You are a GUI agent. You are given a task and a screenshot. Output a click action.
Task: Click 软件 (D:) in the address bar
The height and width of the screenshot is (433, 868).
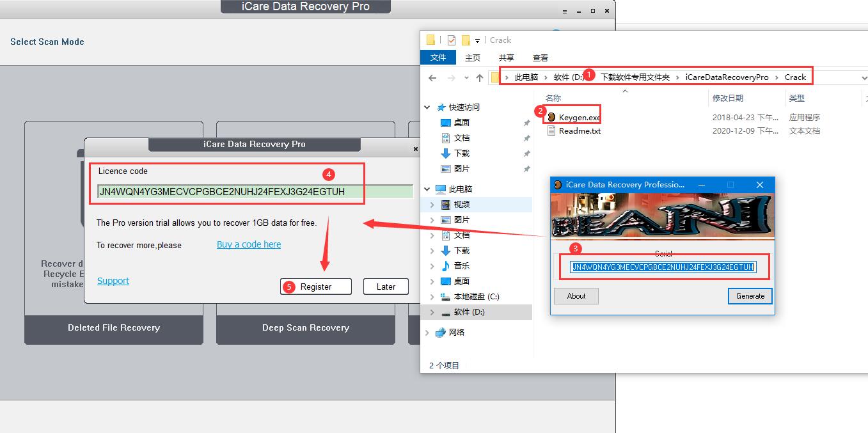[569, 77]
